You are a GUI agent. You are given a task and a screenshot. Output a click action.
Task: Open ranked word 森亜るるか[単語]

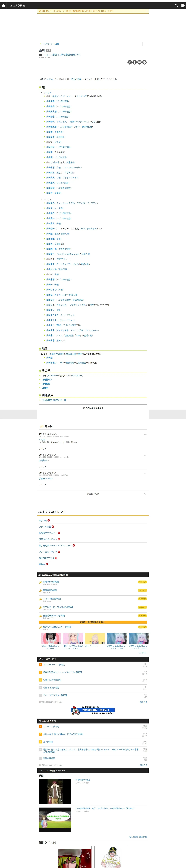[x=51, y=688]
